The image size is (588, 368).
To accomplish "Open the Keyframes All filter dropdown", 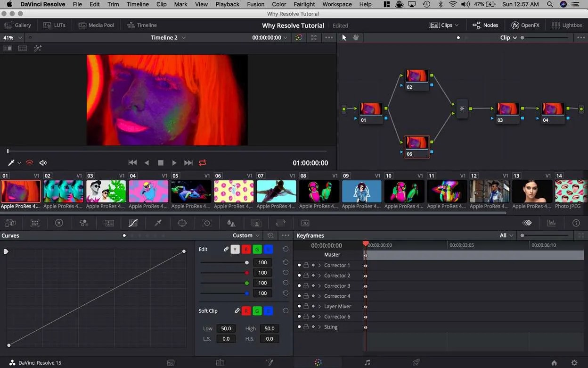I will pyautogui.click(x=506, y=235).
